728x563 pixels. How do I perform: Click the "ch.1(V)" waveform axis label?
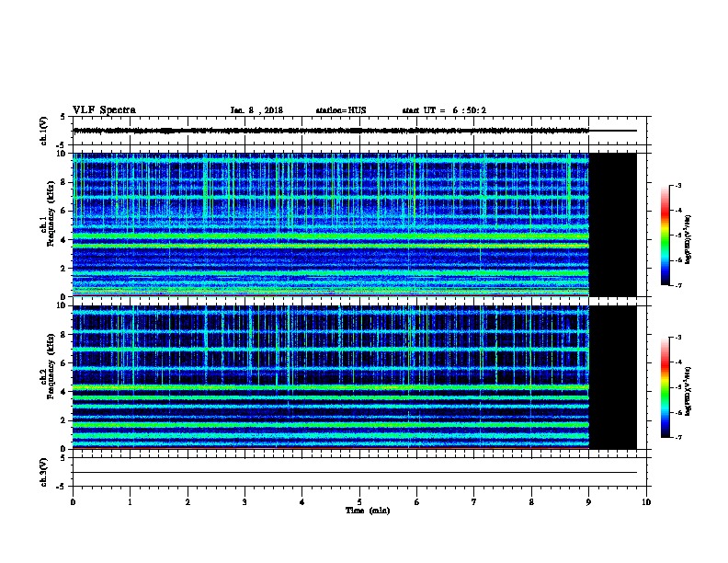[43, 131]
